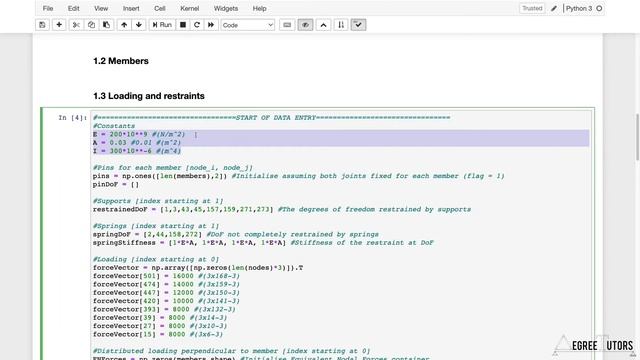Paste cells below icon

click(x=106, y=25)
